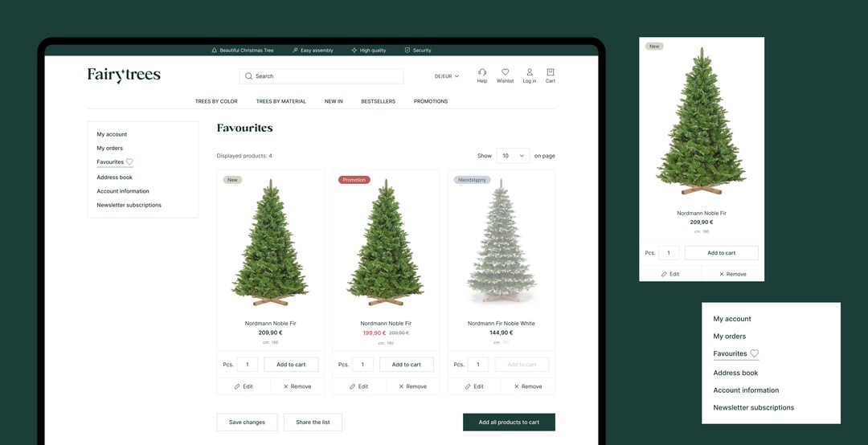Open My orders in the standalone menu card
The image size is (868, 445).
point(729,336)
